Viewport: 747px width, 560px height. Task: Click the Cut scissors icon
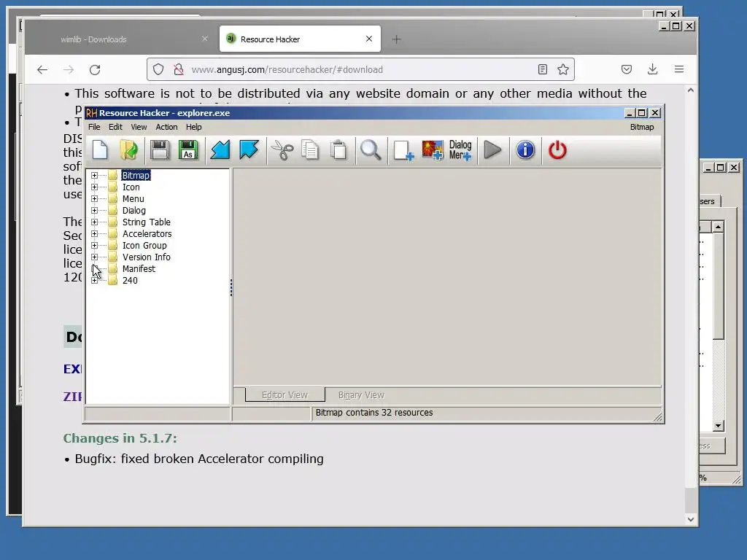point(282,150)
